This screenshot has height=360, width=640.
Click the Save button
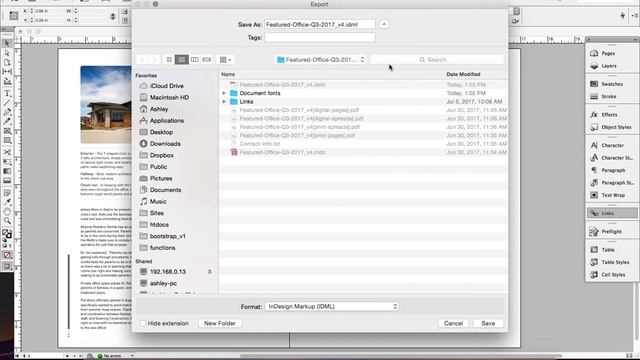[x=488, y=323]
